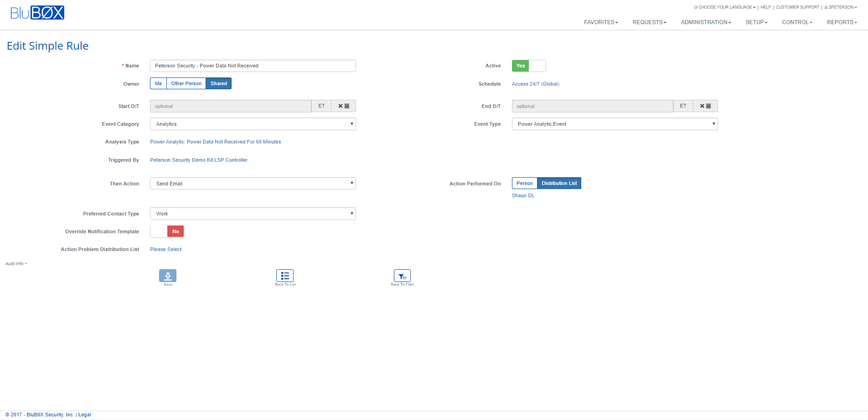Toggle Override Notification Template switch
This screenshot has height=420, width=868.
pyautogui.click(x=167, y=231)
